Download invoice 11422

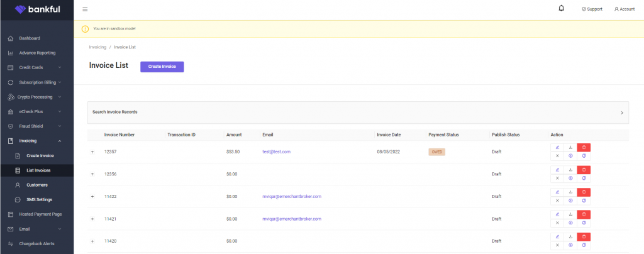[x=570, y=192]
